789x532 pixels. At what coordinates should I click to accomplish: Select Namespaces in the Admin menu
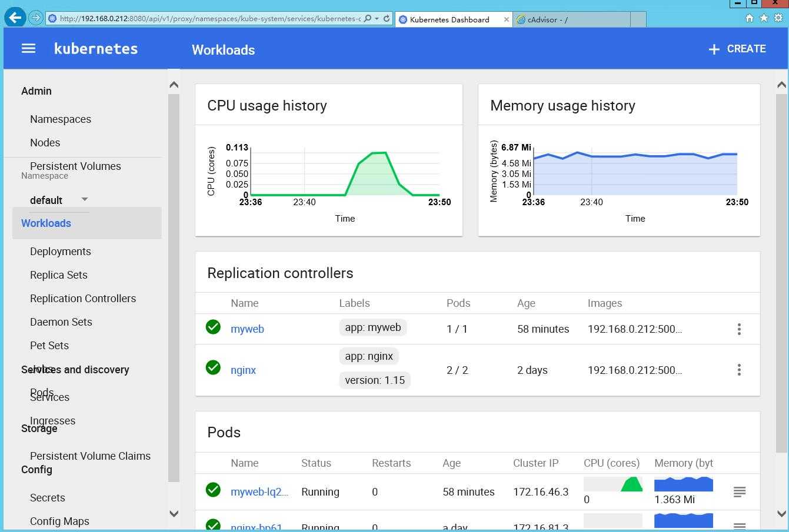coord(61,119)
